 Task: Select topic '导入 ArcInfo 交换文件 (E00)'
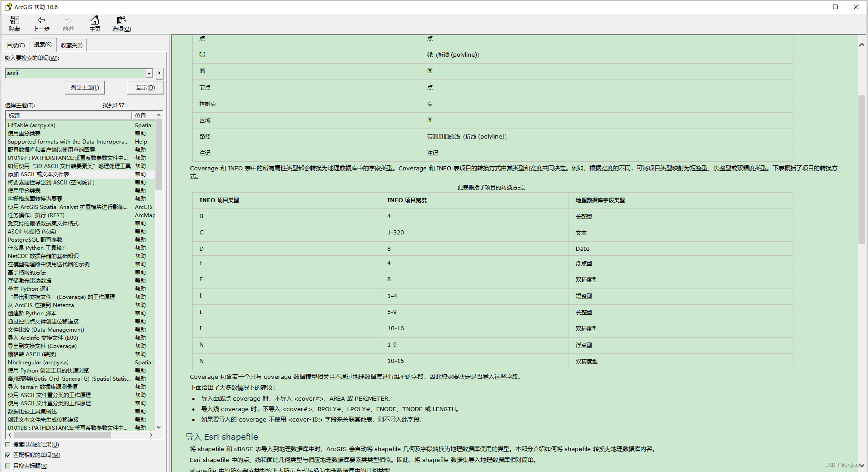43,338
